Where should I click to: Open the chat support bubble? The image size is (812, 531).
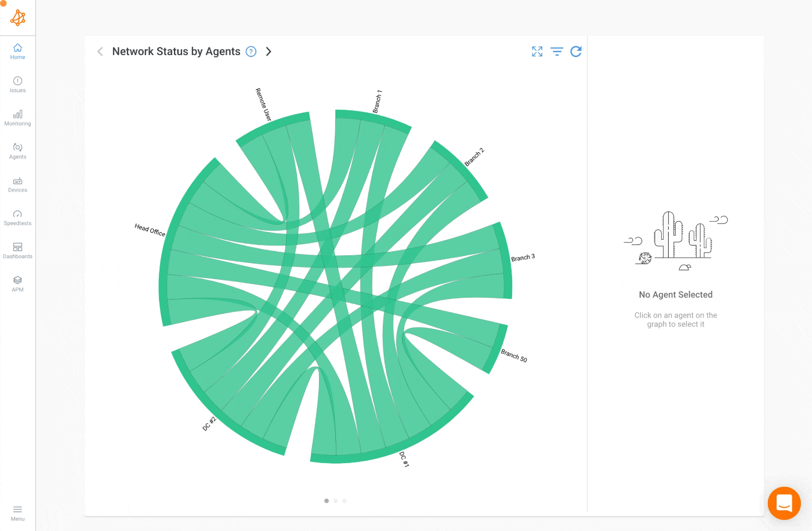(x=784, y=503)
